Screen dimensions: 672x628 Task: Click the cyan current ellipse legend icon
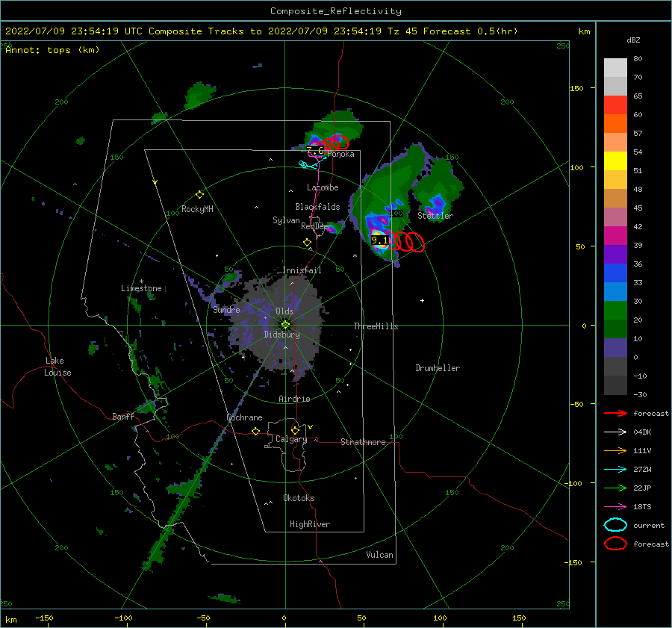click(x=615, y=525)
